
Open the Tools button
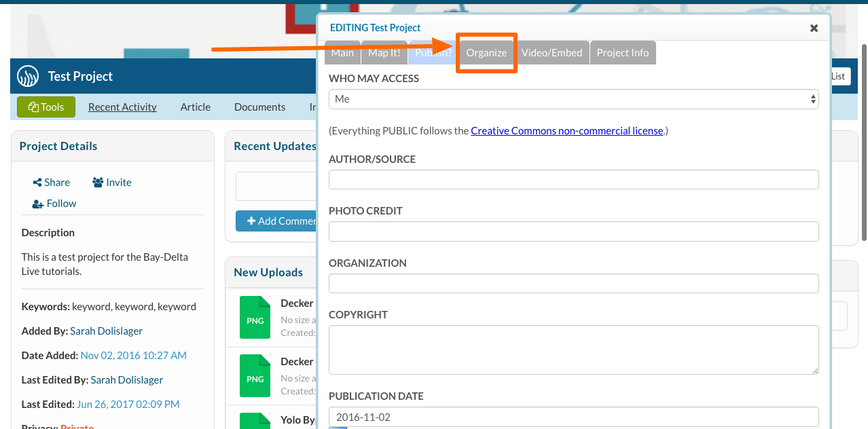(x=46, y=107)
